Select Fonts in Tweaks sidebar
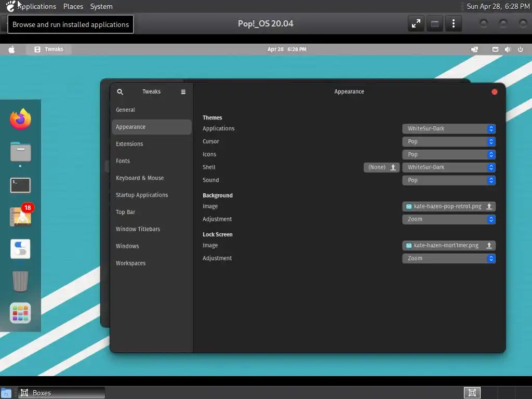The height and width of the screenshot is (399, 532). (x=152, y=161)
